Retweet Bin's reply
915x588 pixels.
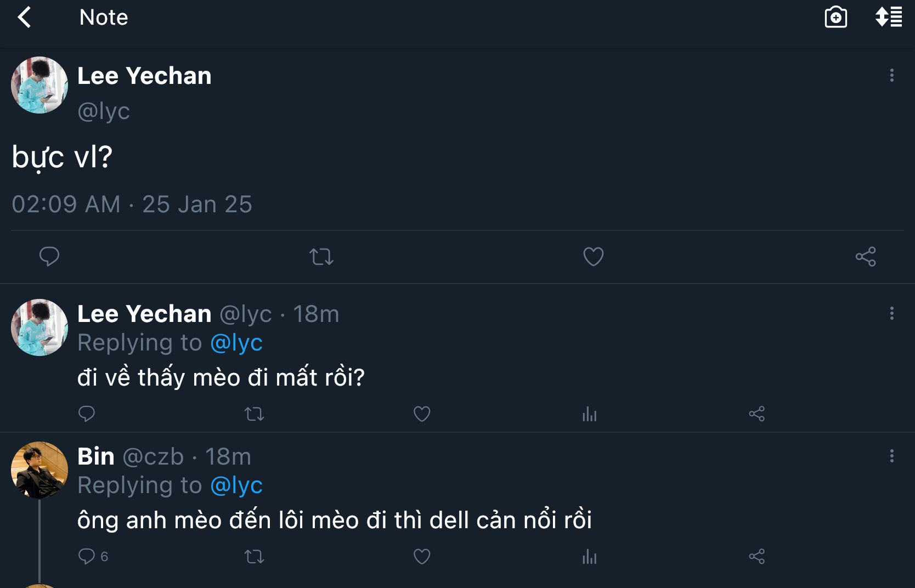coord(254,557)
